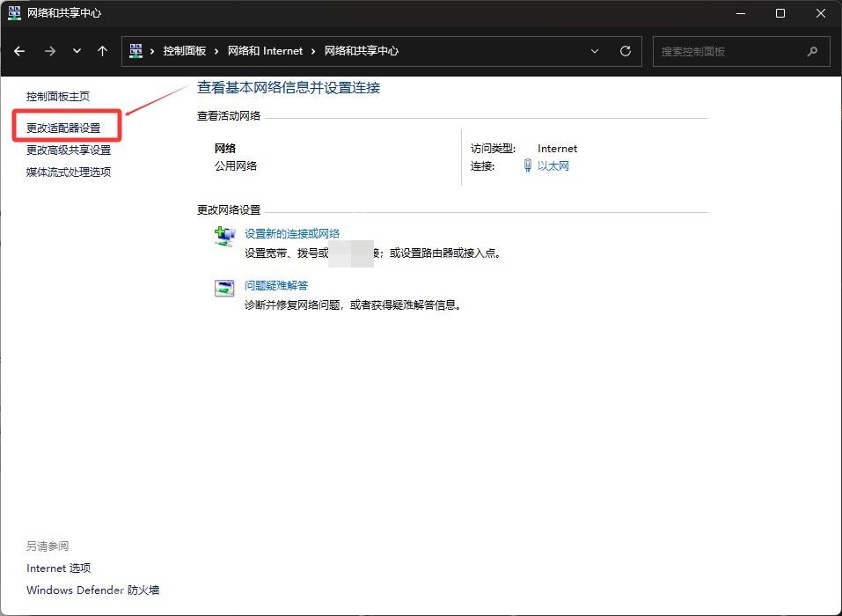This screenshot has width=842, height=616.
Task: Open the 以太网 connection link
Action: (553, 166)
